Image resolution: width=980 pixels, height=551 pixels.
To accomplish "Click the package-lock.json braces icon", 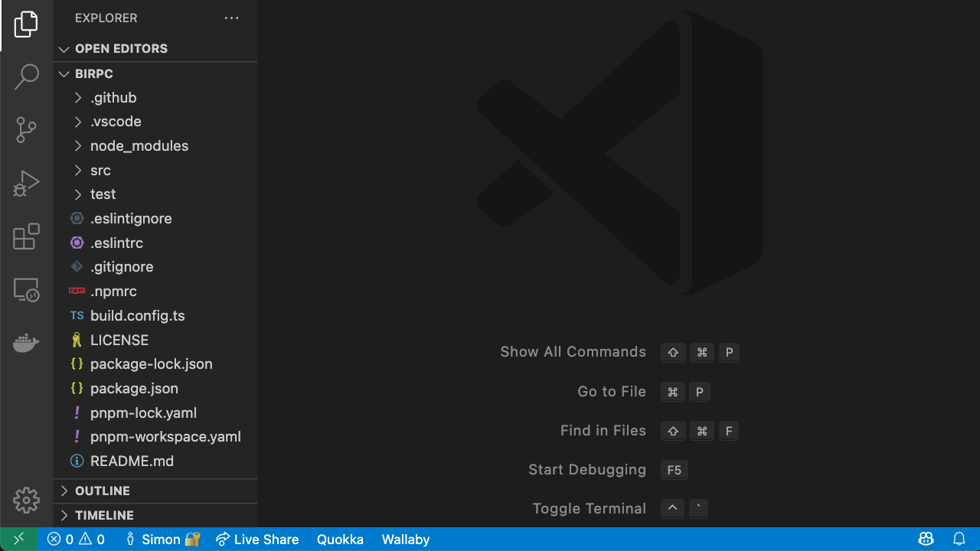I will coord(77,364).
